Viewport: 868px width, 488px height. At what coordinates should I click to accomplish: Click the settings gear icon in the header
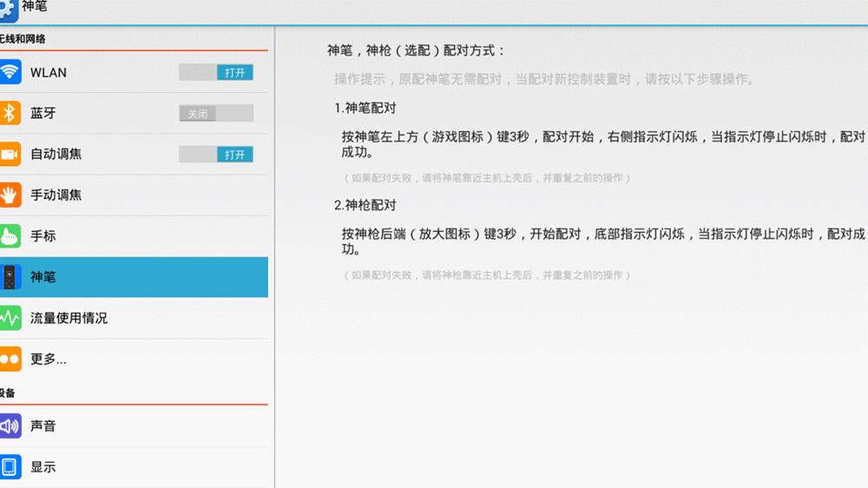coord(9,10)
